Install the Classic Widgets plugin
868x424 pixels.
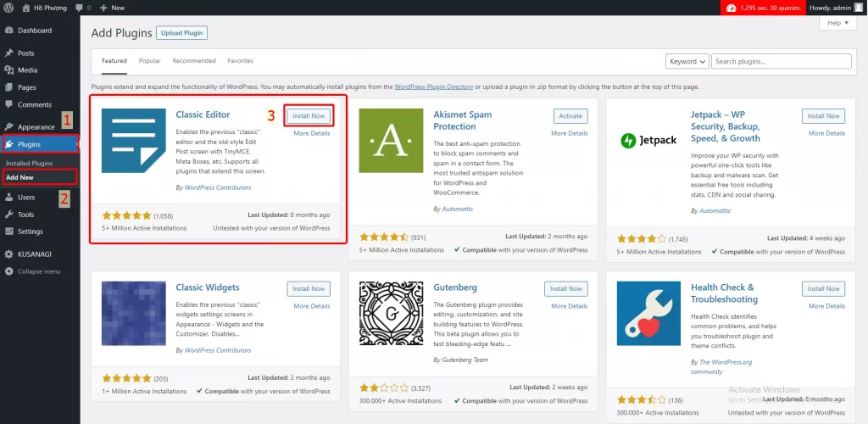309,289
